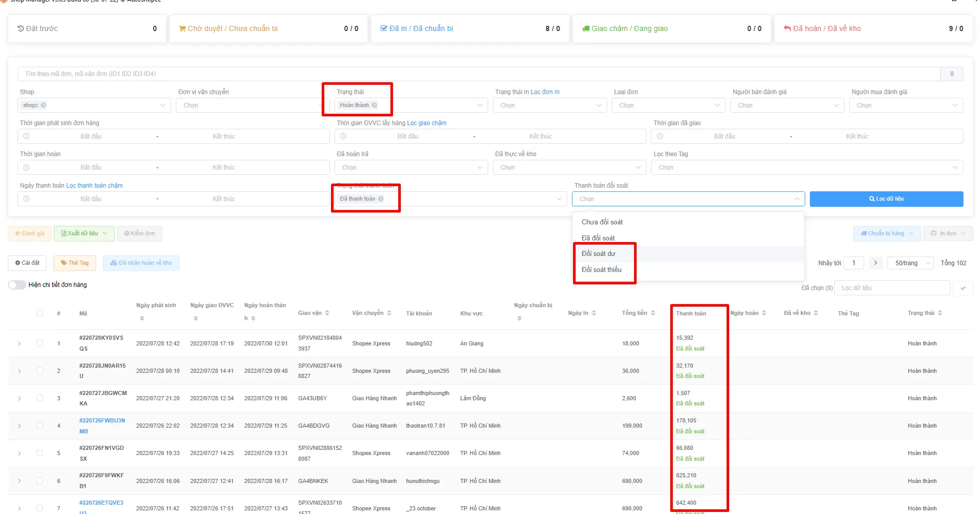Open the Đã in / Đã chuẩn bị card

(470, 28)
